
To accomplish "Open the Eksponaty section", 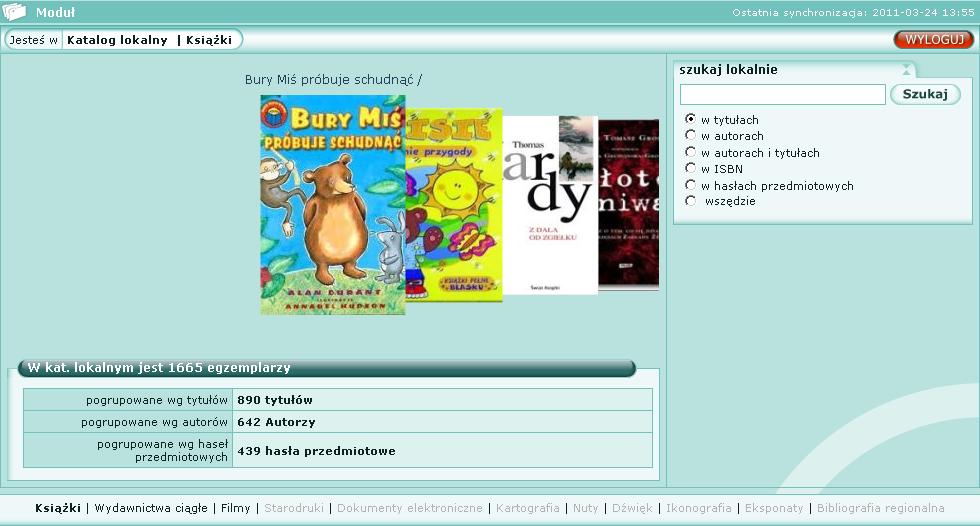I will tap(774, 508).
